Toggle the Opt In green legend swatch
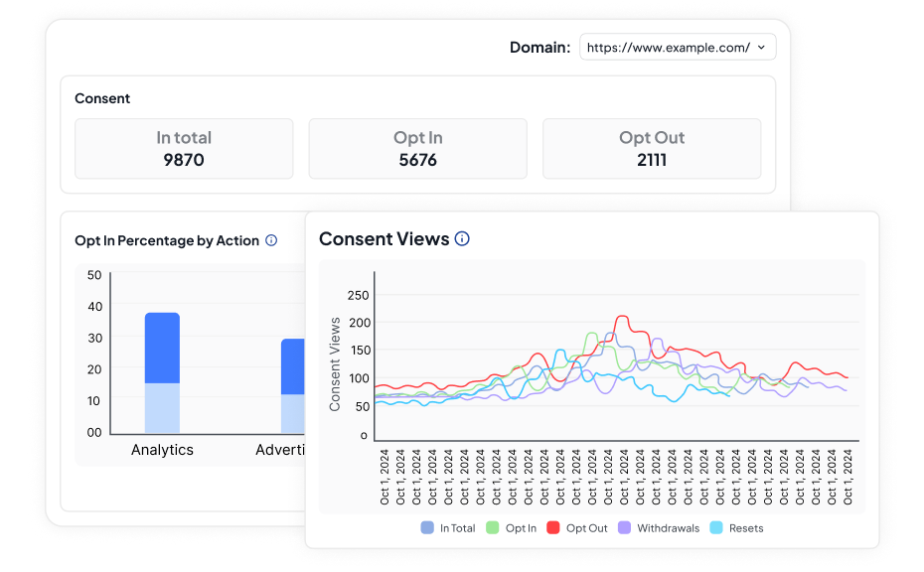The height and width of the screenshot is (572, 924). click(x=493, y=528)
